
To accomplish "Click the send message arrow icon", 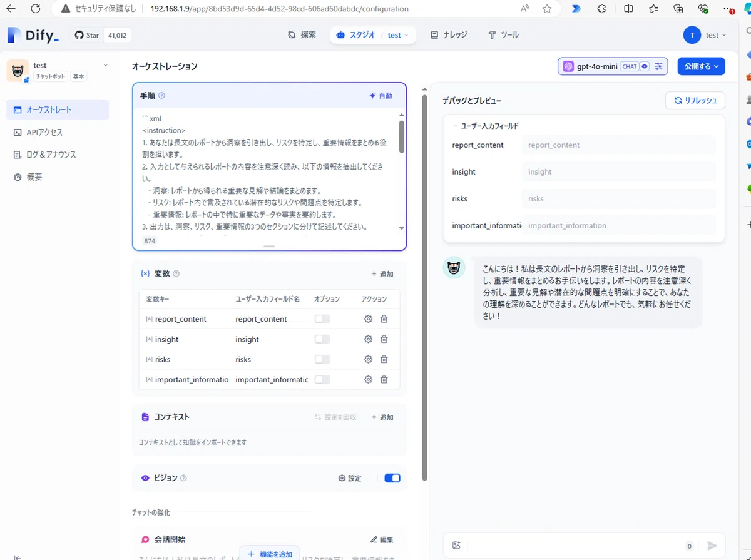I will tap(712, 546).
